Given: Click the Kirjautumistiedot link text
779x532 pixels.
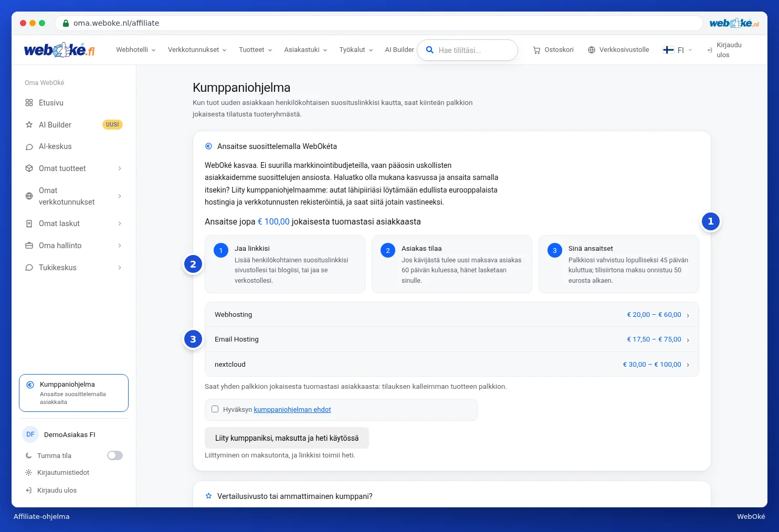Looking at the screenshot, I should (63, 473).
